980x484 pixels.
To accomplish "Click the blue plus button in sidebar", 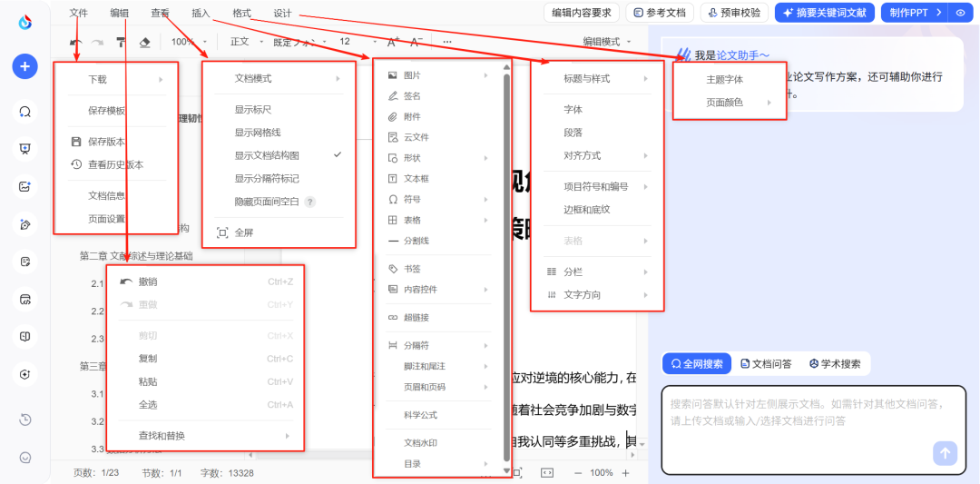I will coord(24,66).
